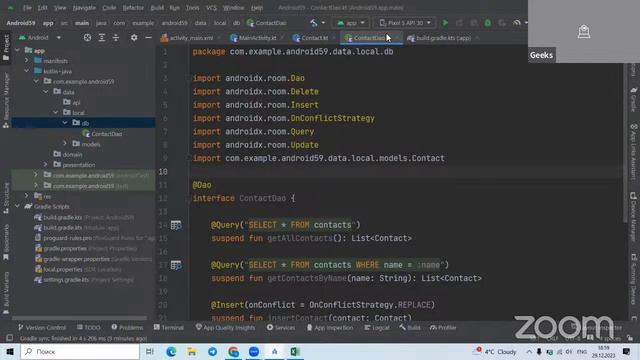Hide the project panel with minus icon
The height and width of the screenshot is (360, 640).
pyautogui.click(x=149, y=38)
